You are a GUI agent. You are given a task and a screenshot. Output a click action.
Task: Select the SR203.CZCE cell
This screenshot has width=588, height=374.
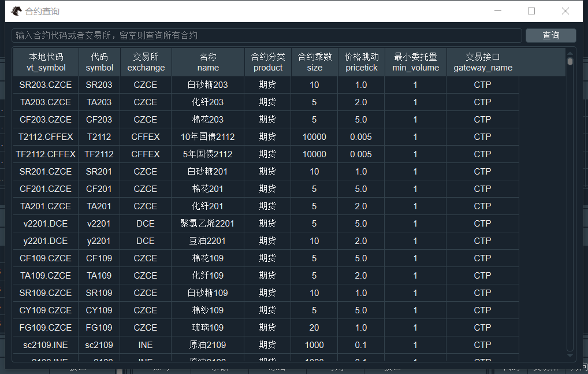46,85
